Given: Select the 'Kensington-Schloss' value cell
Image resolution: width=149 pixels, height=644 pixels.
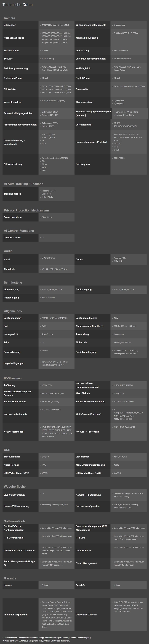Looking at the screenshot, I should pyautogui.click(x=122, y=343).
